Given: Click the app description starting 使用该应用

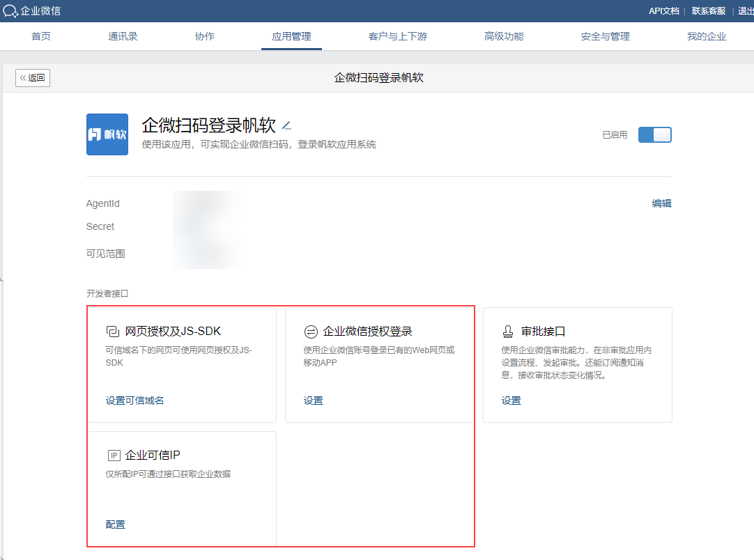Looking at the screenshot, I should click(259, 144).
